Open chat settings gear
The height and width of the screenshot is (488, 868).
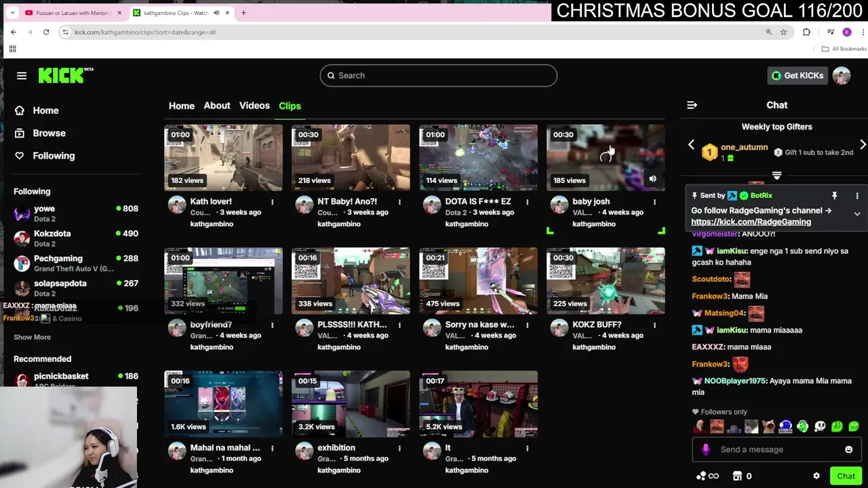tap(816, 476)
